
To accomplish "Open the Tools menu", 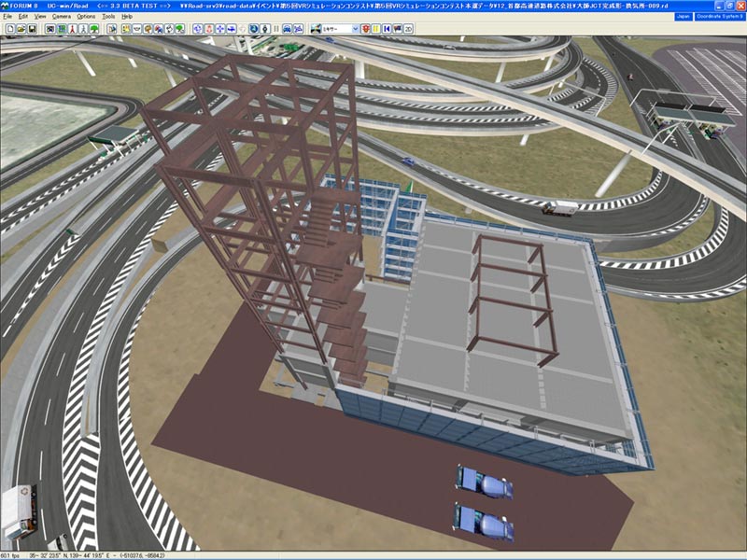I will coord(108,16).
